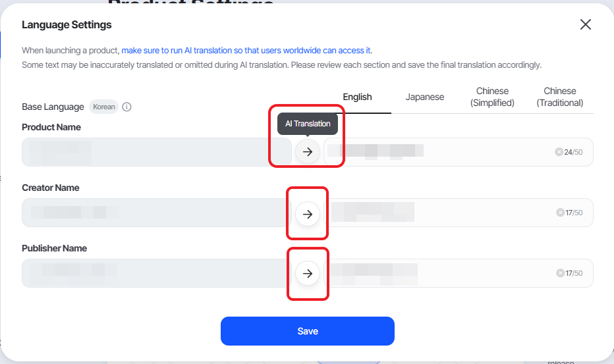The height and width of the screenshot is (364, 614).
Task: Switch to the English tab
Action: tap(357, 97)
